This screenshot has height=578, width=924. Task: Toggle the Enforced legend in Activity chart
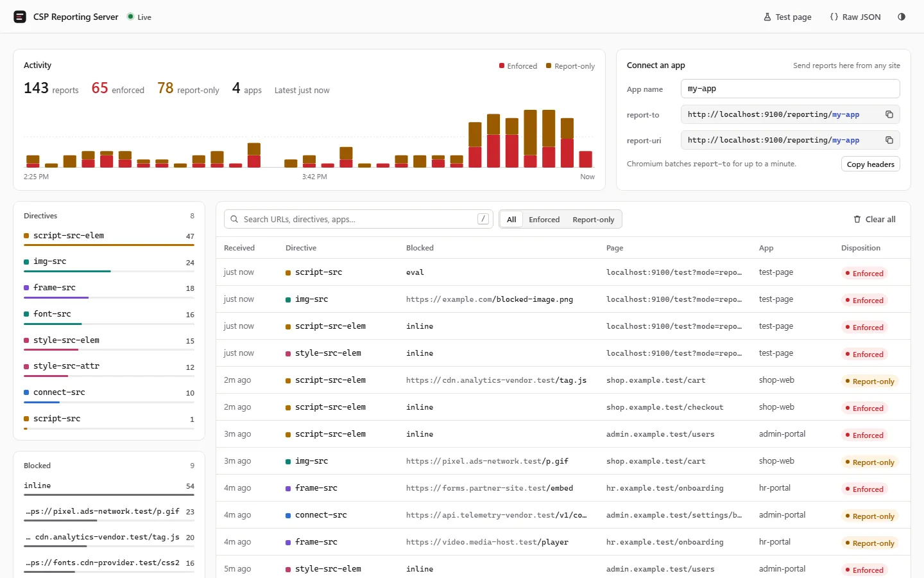click(518, 66)
